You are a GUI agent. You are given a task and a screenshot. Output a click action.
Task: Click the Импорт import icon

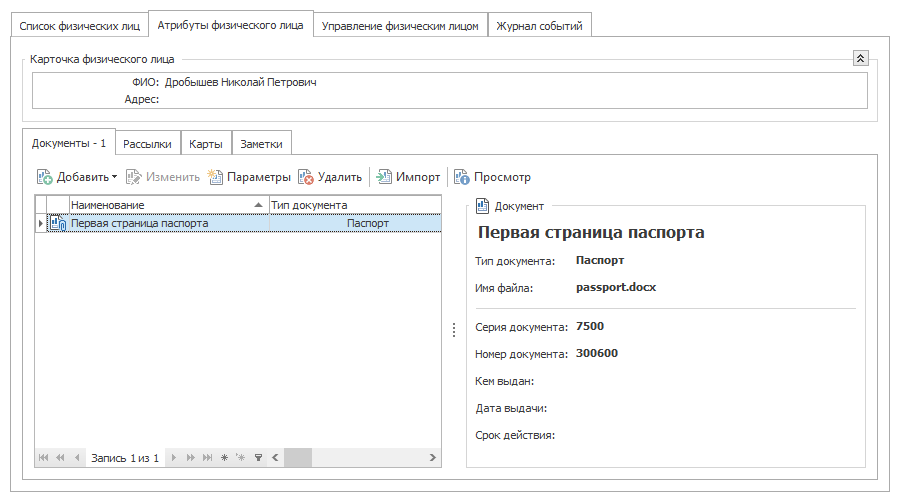tap(383, 177)
